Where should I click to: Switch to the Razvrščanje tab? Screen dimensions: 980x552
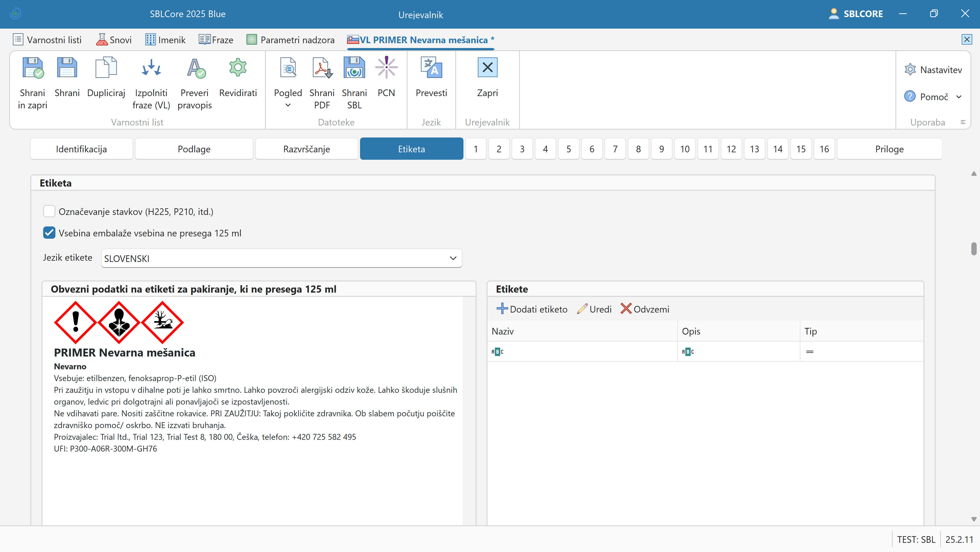point(306,149)
